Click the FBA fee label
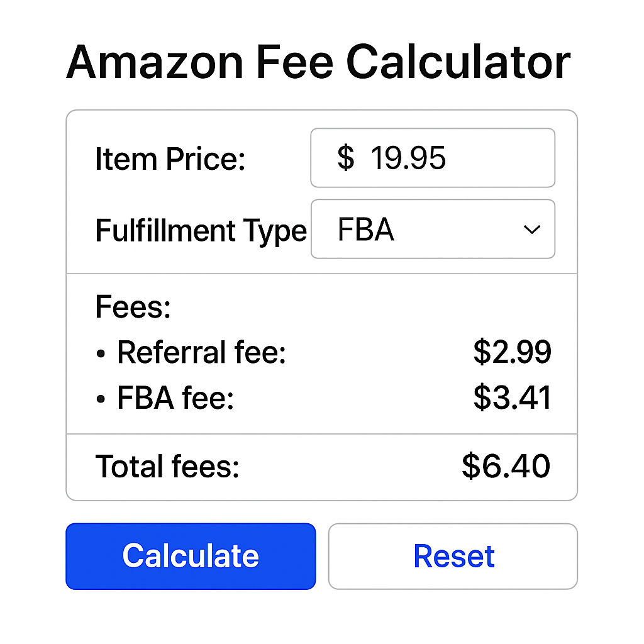Image resolution: width=644 pixels, height=644 pixels. (x=175, y=398)
